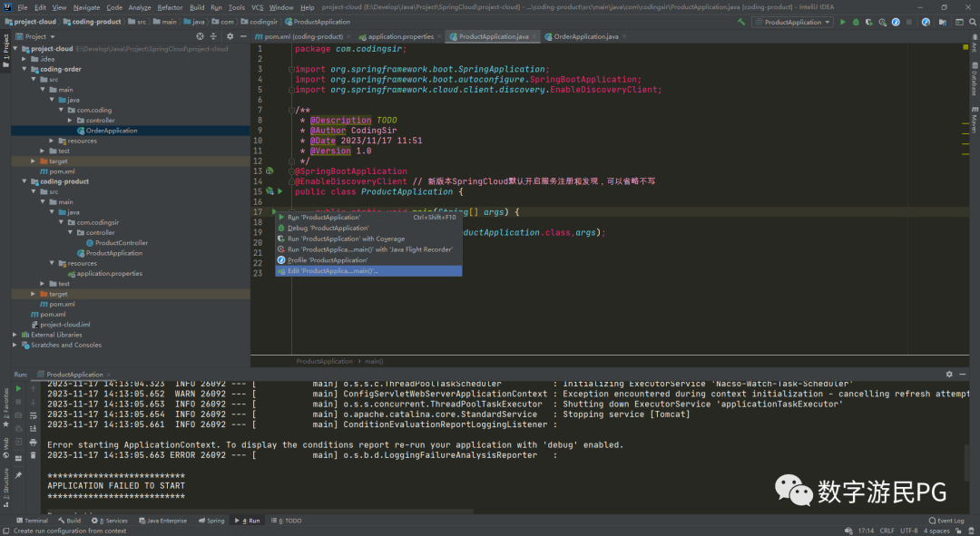Choose Profile 'ProductApplication' menu entry
The height and width of the screenshot is (536, 980).
pyautogui.click(x=368, y=260)
